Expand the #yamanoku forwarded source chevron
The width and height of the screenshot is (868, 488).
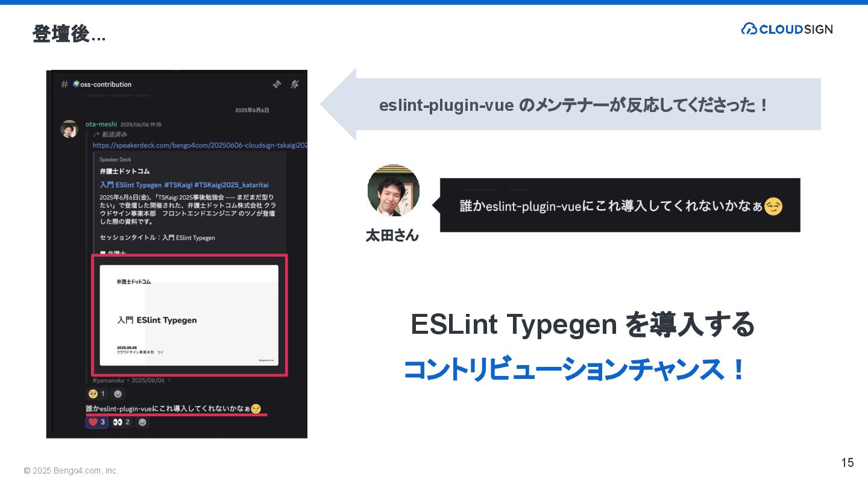(x=169, y=381)
